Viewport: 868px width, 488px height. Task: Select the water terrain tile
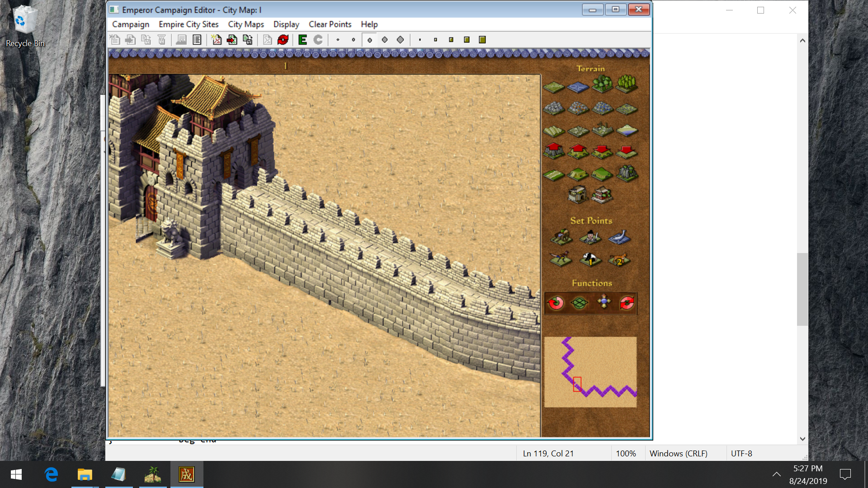pos(578,86)
